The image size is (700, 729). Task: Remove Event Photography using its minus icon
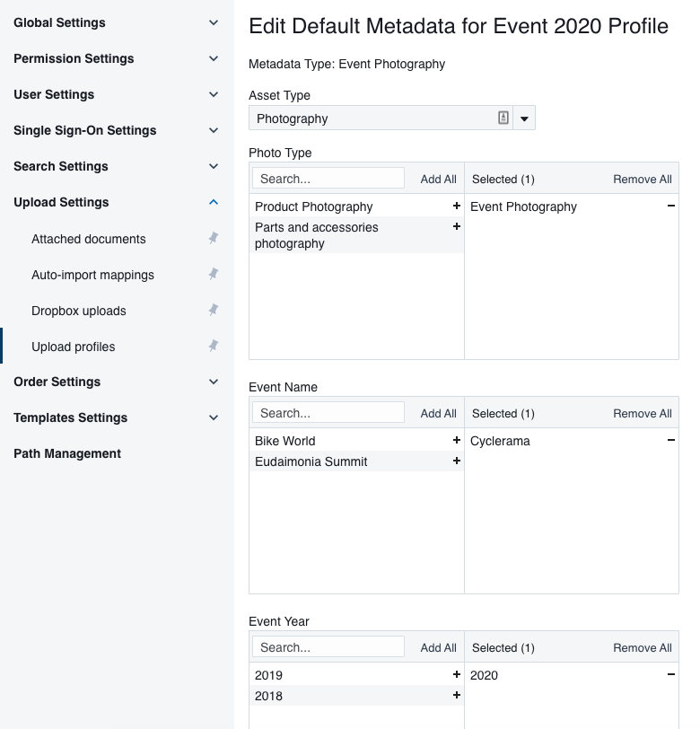pos(669,206)
